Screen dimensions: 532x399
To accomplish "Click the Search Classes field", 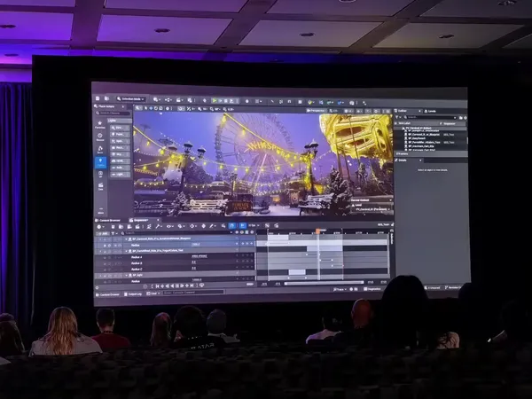I will point(113,113).
